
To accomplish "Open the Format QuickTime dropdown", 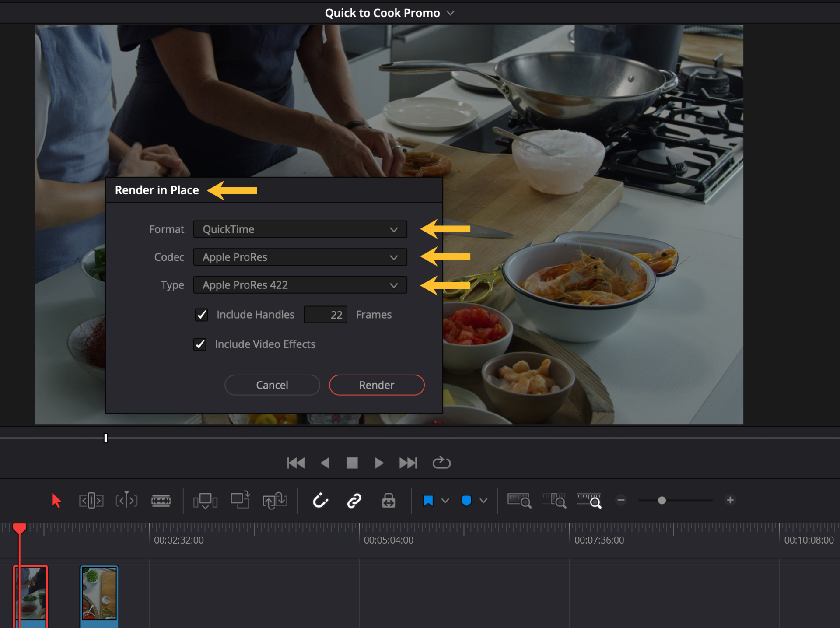I will point(300,229).
